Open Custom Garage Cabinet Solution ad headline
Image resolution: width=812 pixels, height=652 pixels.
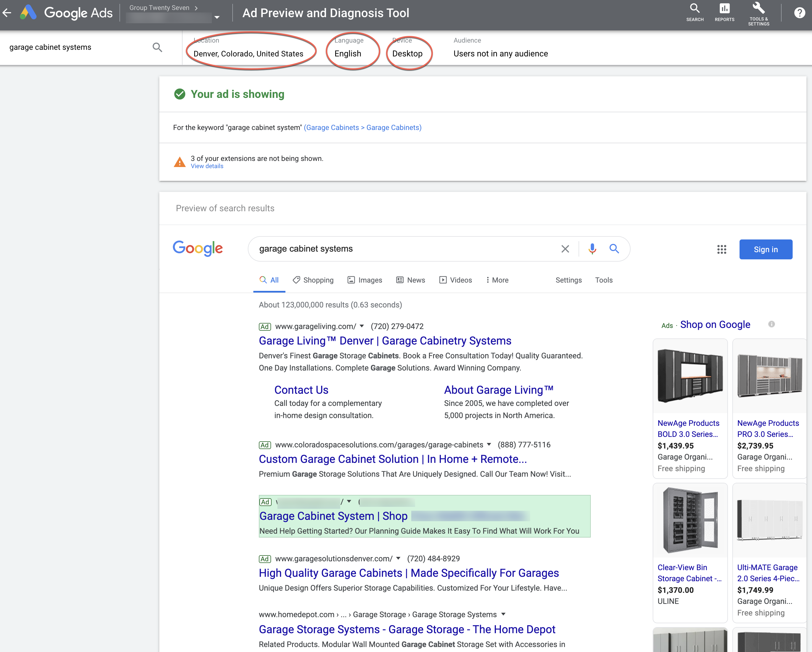click(x=393, y=459)
